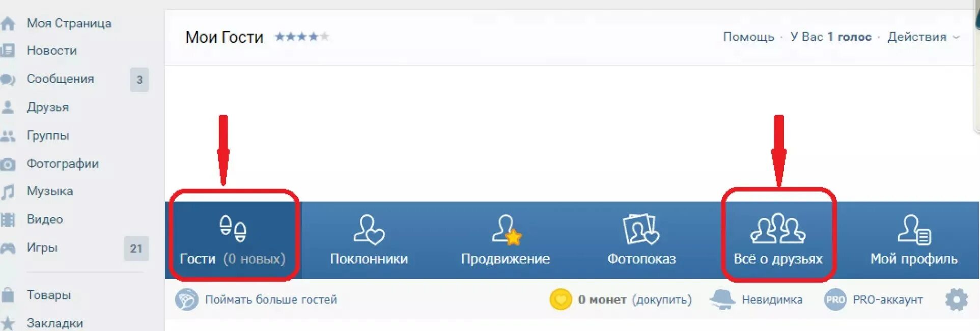Click the (докупить) link
The image size is (980, 331).
pyautogui.click(x=662, y=299)
